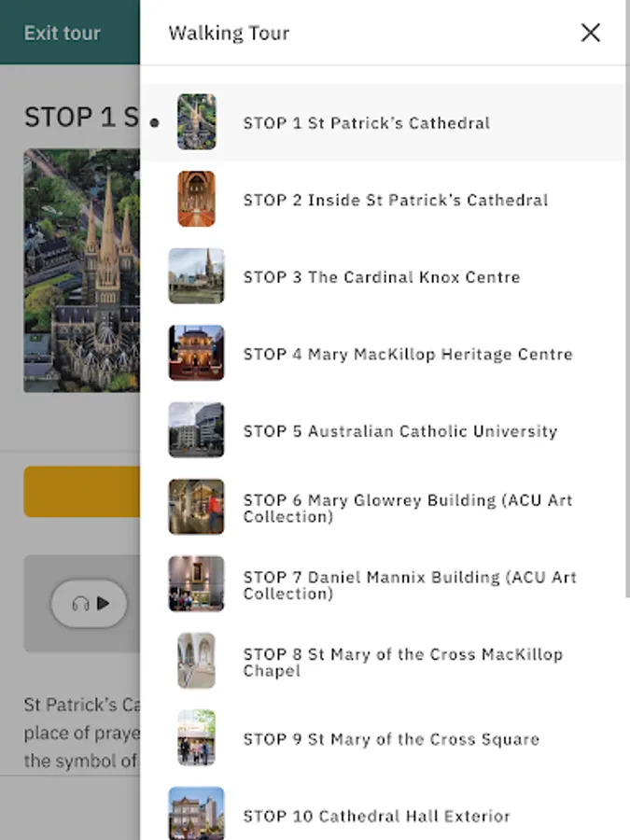This screenshot has width=630, height=840.
Task: Click the STOP 2 cathedral interior thumbnail
Action: (196, 199)
